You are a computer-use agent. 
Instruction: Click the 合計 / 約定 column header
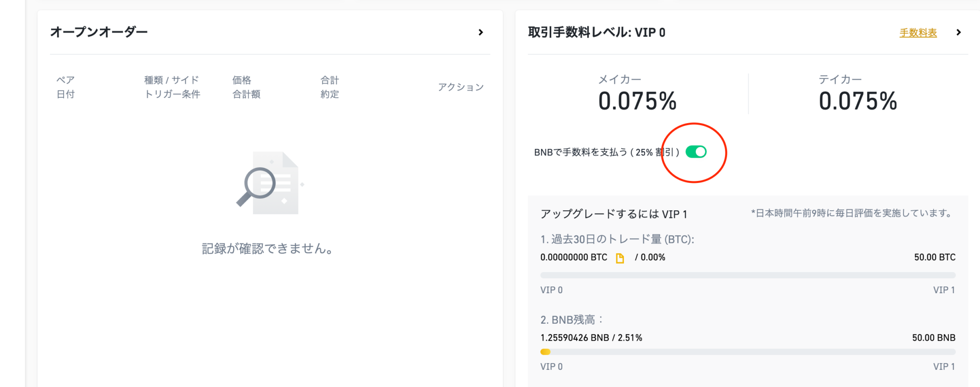(329, 87)
